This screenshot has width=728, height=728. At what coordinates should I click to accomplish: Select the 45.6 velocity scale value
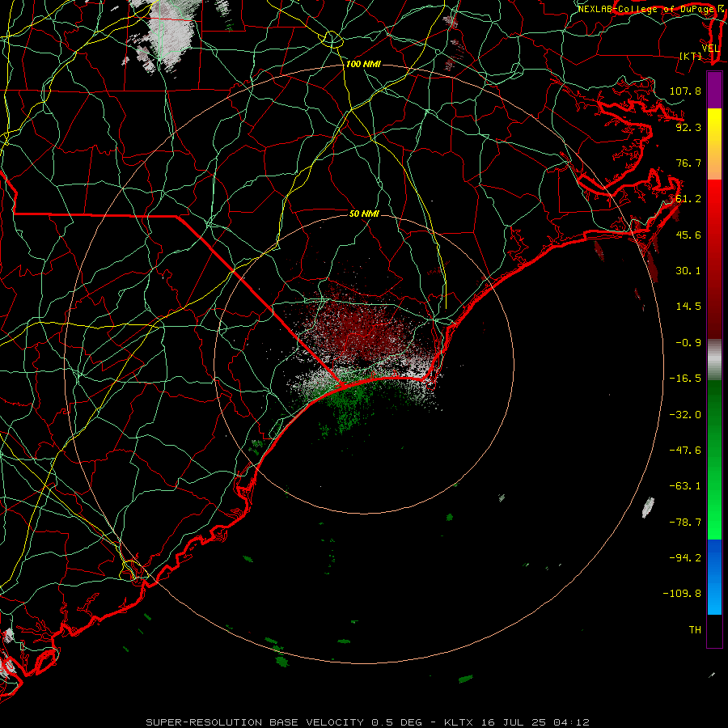click(x=688, y=235)
